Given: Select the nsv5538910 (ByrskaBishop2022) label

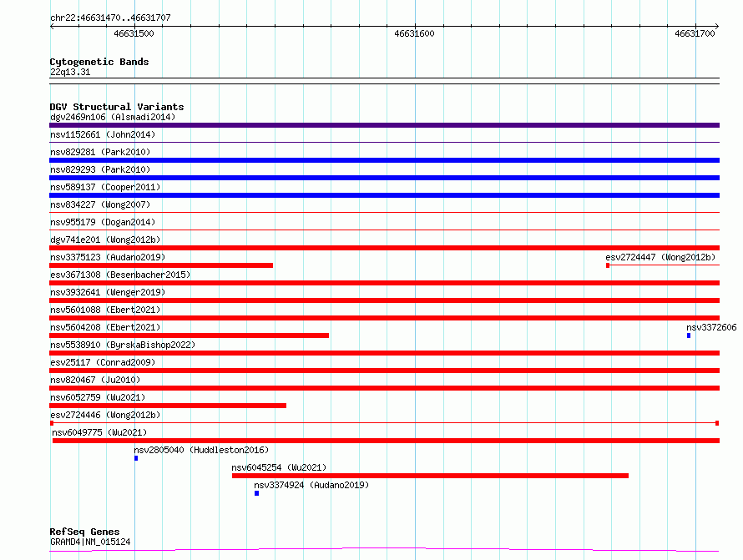Looking at the screenshot, I should (123, 345).
